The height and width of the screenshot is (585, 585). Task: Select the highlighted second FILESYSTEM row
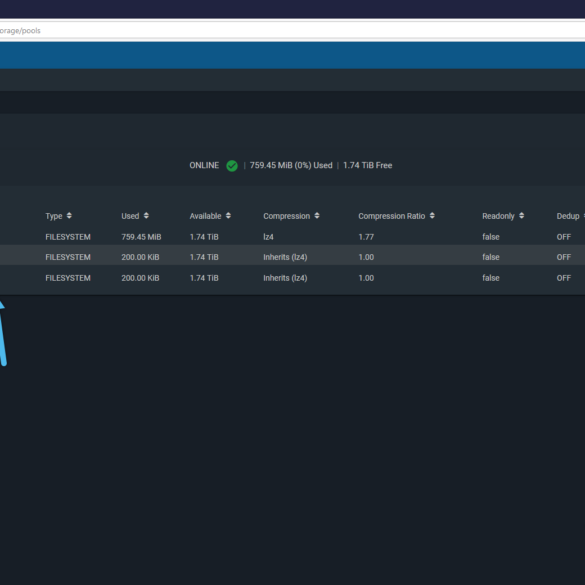[292, 257]
